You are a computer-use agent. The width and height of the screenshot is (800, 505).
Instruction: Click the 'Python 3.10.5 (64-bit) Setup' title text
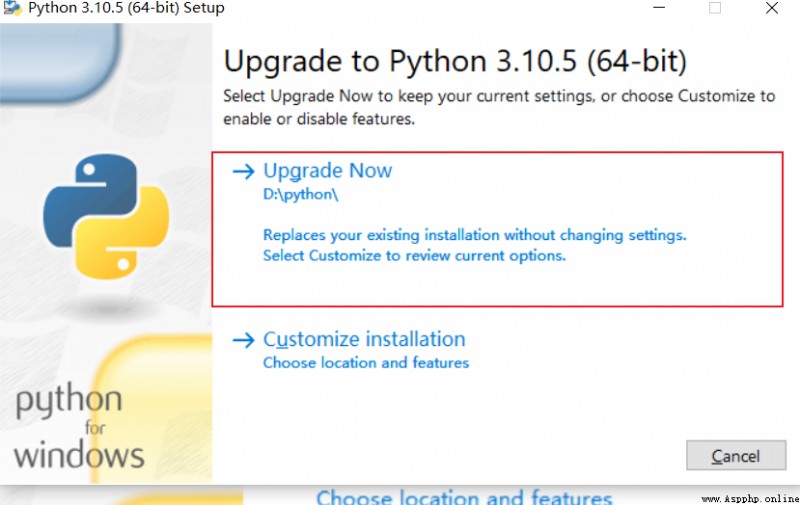pyautogui.click(x=126, y=8)
